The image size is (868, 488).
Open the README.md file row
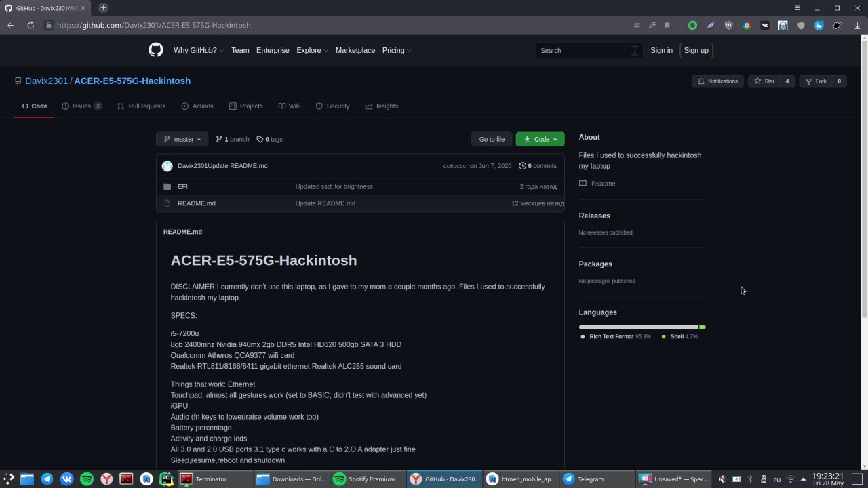point(360,203)
